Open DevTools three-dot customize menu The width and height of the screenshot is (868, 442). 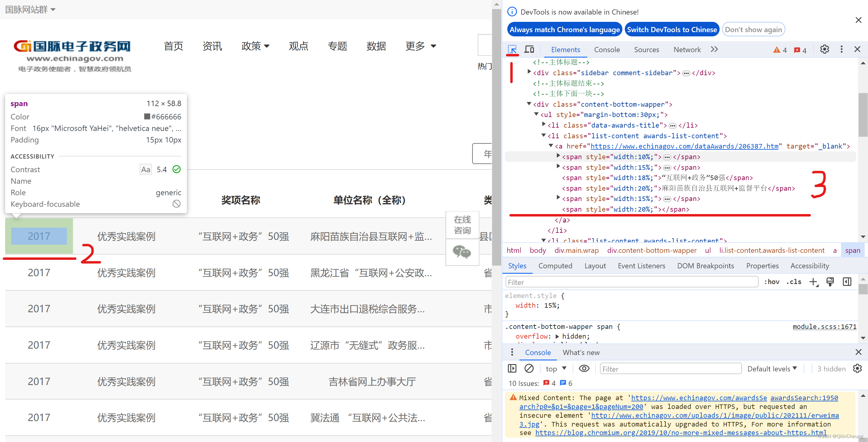pos(841,49)
